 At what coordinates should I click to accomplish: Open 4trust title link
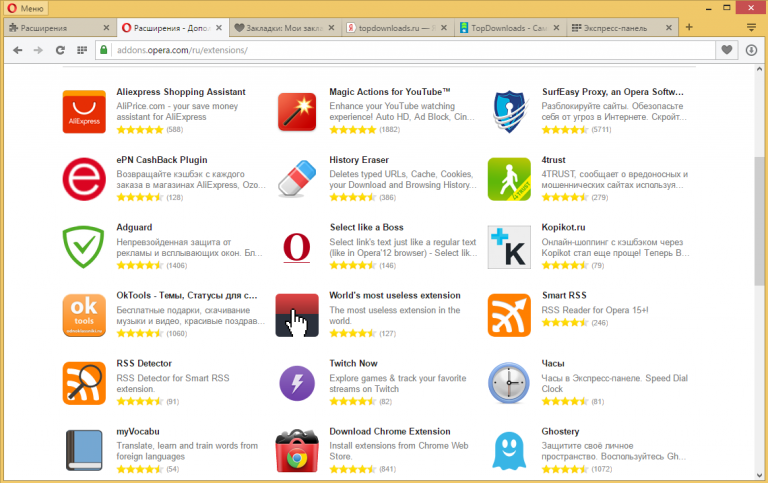(x=553, y=160)
